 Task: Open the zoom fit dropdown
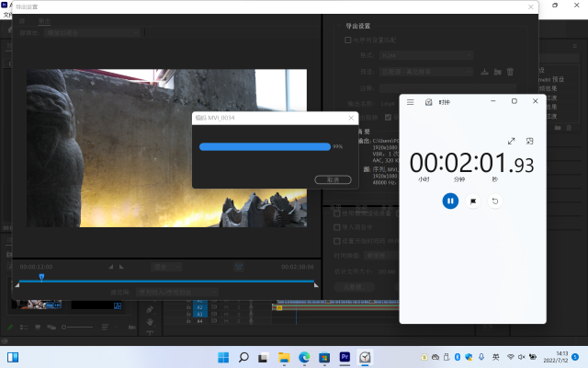[166, 267]
